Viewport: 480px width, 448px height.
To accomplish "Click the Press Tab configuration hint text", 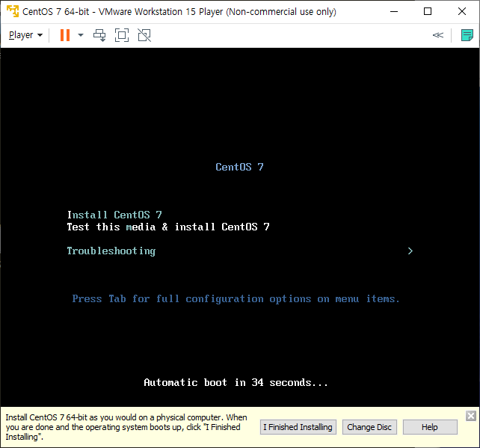I will coord(236,299).
